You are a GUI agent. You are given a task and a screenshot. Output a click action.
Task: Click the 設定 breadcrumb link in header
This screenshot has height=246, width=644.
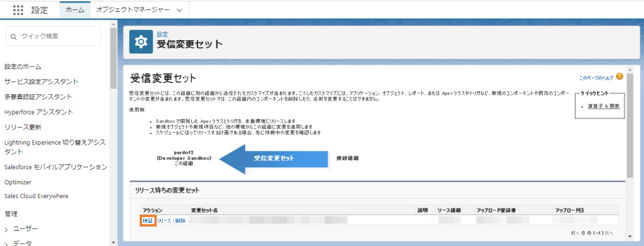162,35
